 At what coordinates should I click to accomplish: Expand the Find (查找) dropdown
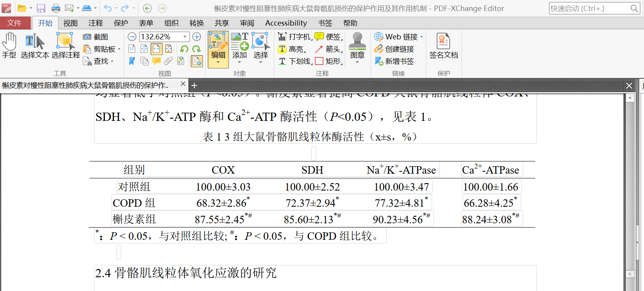pyautogui.click(x=112, y=61)
